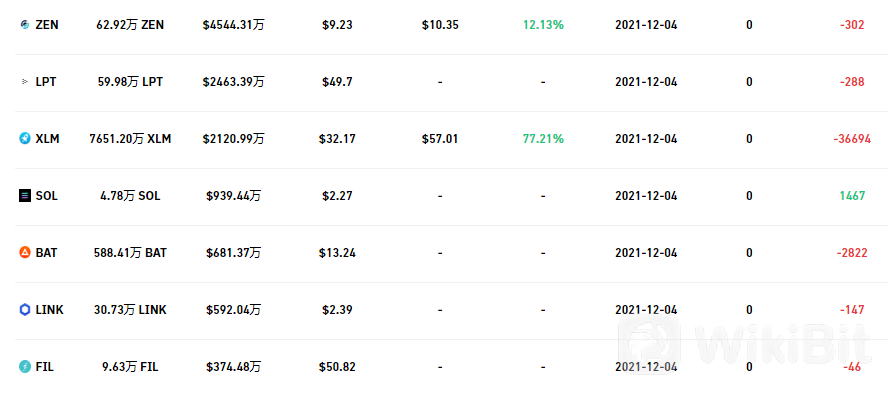Click the LINK coin icon
The width and height of the screenshot is (888, 396).
24,310
